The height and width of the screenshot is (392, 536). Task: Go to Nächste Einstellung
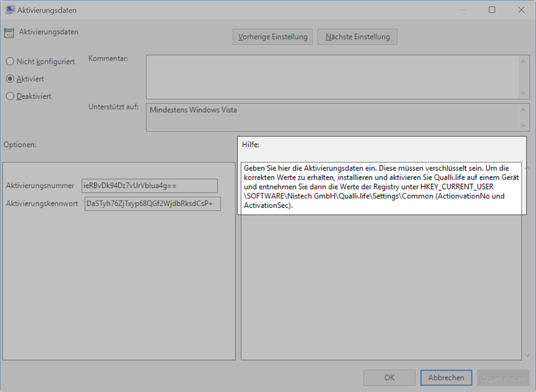(x=357, y=37)
